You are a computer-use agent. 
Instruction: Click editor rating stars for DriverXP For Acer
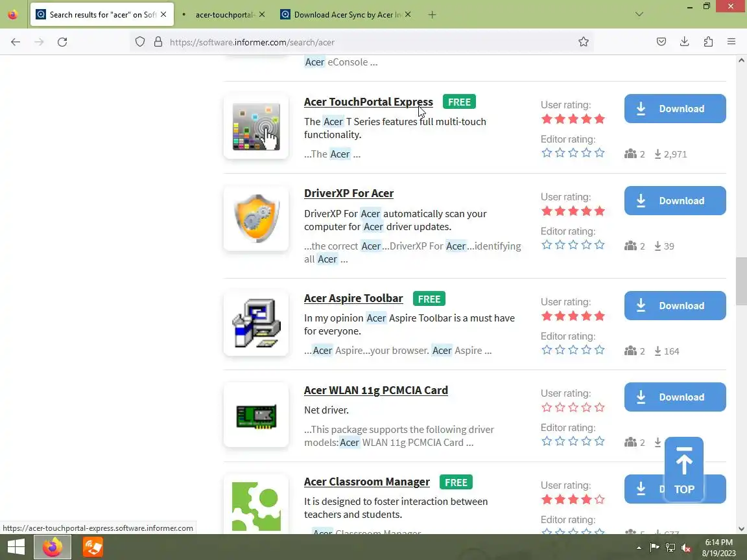[x=573, y=245]
